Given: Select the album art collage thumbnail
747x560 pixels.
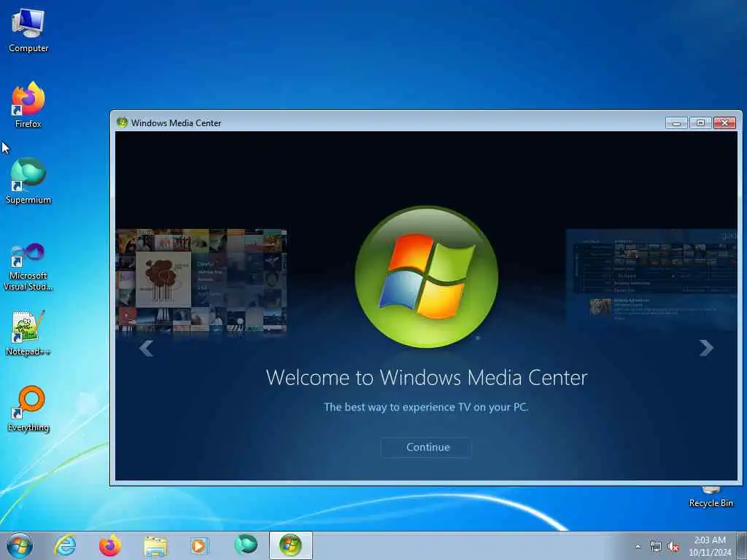Looking at the screenshot, I should pyautogui.click(x=201, y=281).
